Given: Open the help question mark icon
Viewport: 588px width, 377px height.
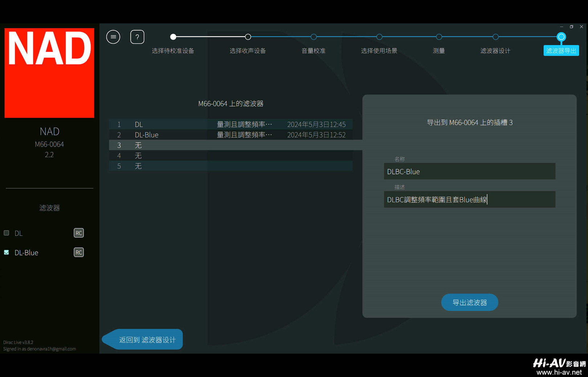Looking at the screenshot, I should pyautogui.click(x=137, y=37).
